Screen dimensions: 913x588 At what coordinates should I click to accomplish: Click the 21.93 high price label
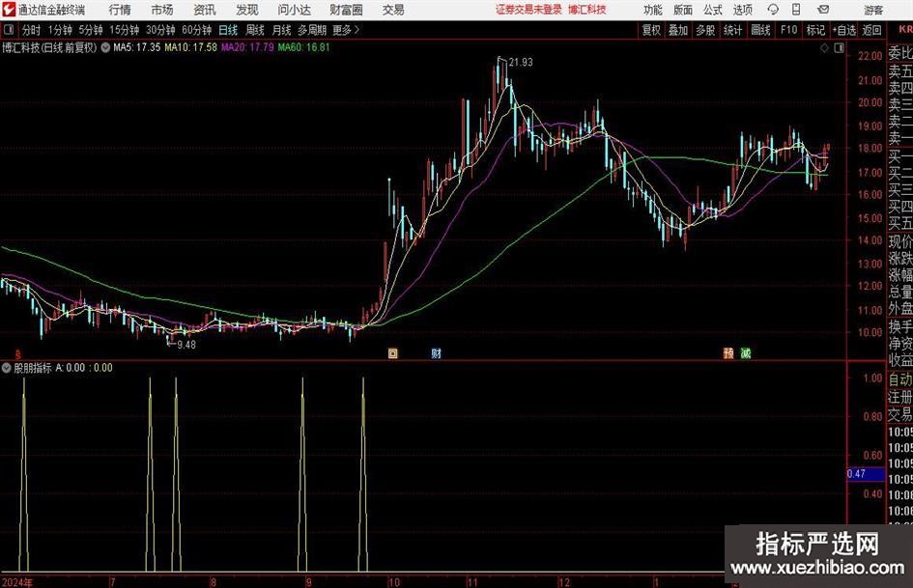point(521,63)
